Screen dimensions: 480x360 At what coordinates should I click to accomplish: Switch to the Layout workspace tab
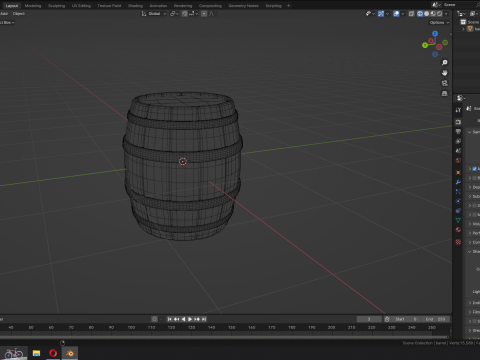coord(12,6)
